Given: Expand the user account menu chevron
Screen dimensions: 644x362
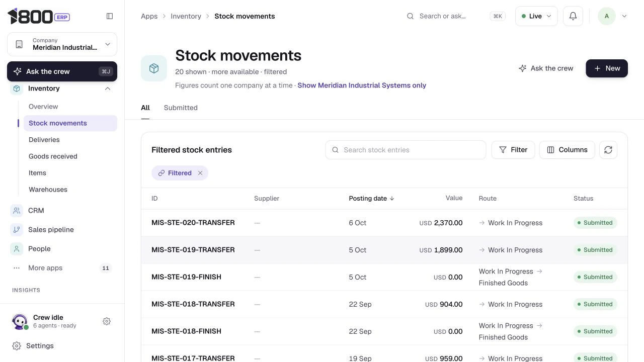Looking at the screenshot, I should 624,16.
